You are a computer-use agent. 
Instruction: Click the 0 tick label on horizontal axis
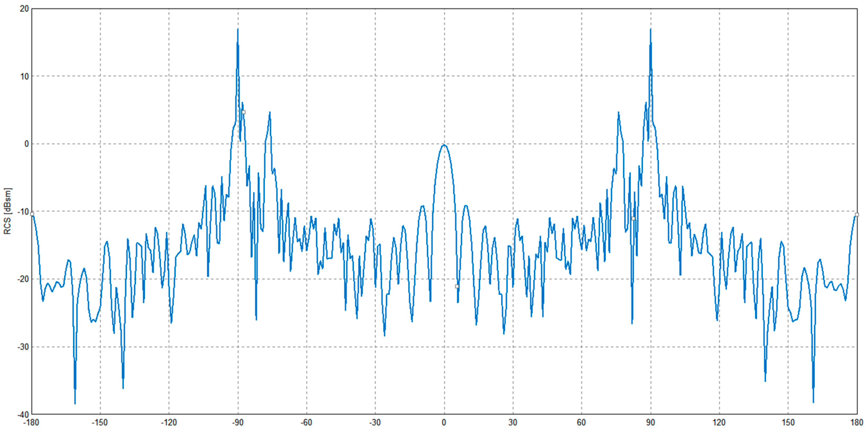[x=444, y=422]
